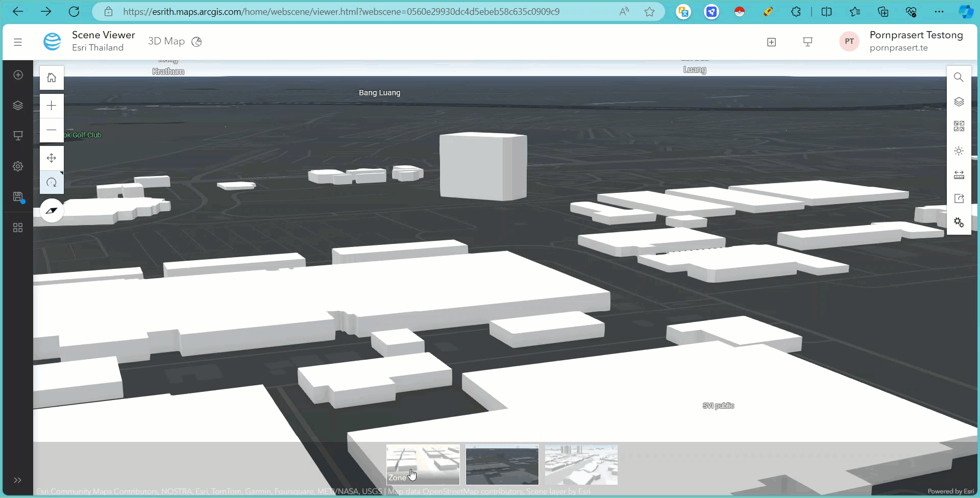Screen dimensions: 980x498
Task: Open browser Collections icon
Action: tap(883, 12)
